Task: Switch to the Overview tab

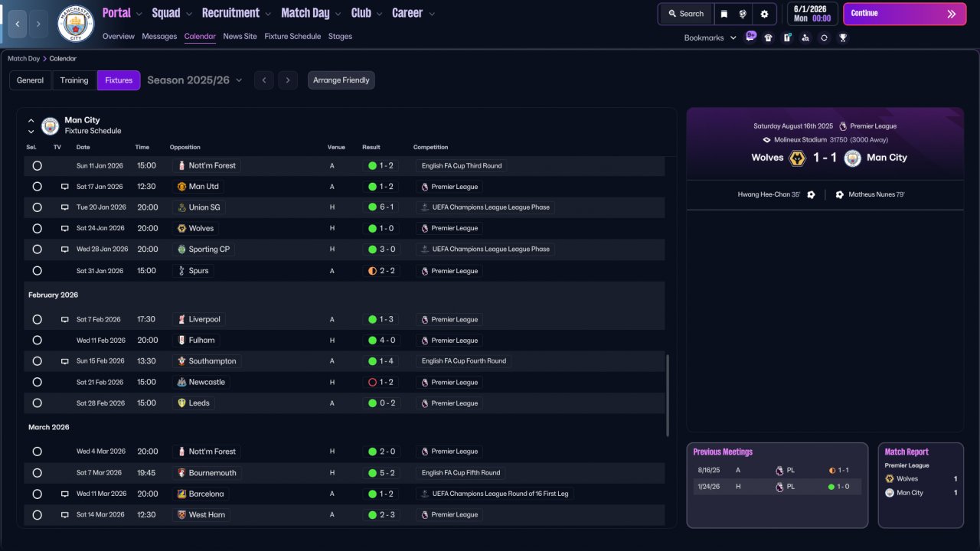Action: click(x=119, y=37)
